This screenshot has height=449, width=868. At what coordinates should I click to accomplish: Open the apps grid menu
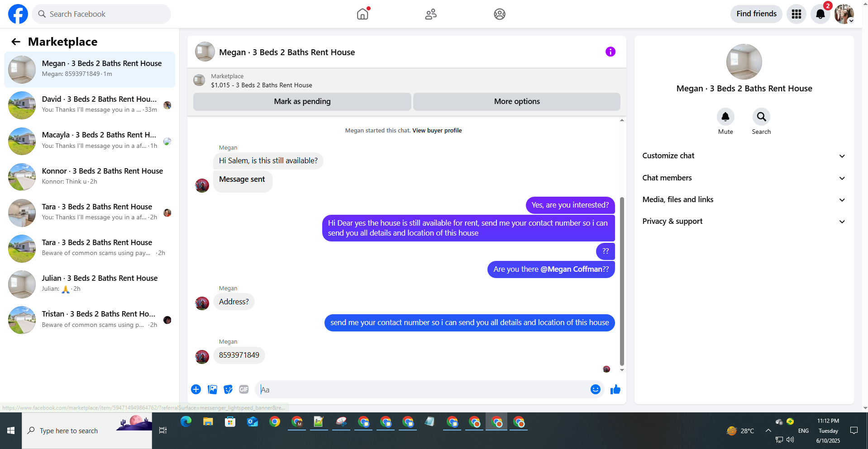click(x=796, y=14)
